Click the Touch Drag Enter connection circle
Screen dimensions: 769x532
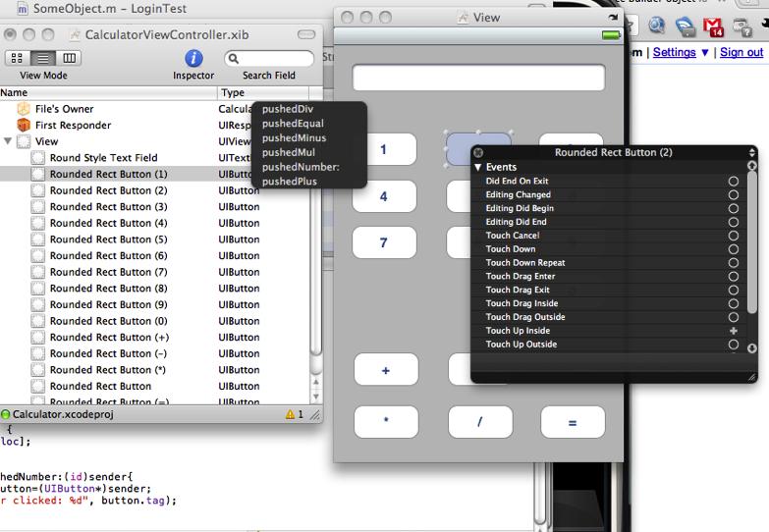[x=734, y=277]
